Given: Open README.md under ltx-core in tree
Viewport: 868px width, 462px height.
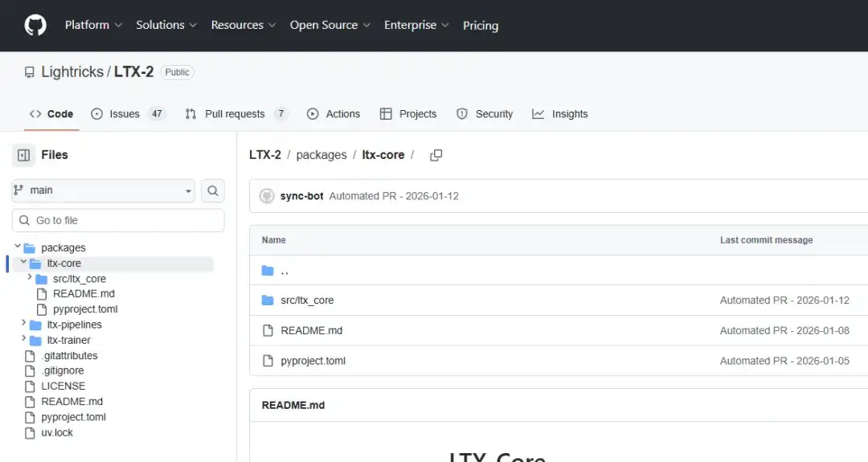Looking at the screenshot, I should click(x=84, y=294).
